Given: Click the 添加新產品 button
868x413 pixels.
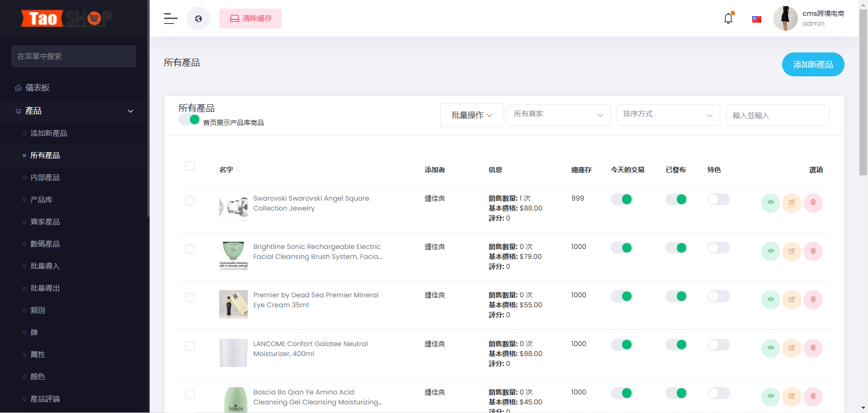Looking at the screenshot, I should pos(812,65).
